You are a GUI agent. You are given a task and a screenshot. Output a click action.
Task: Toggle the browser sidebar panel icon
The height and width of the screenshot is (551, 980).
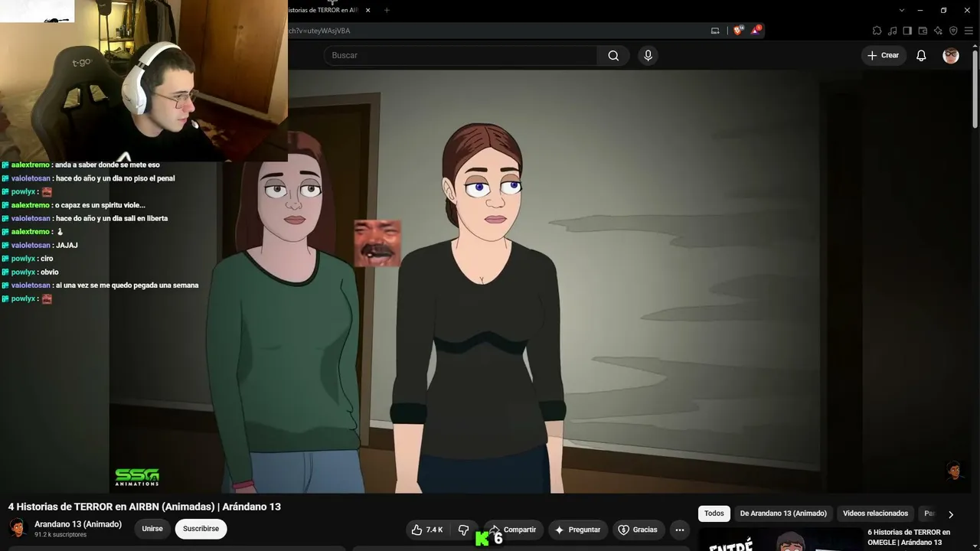tap(907, 31)
